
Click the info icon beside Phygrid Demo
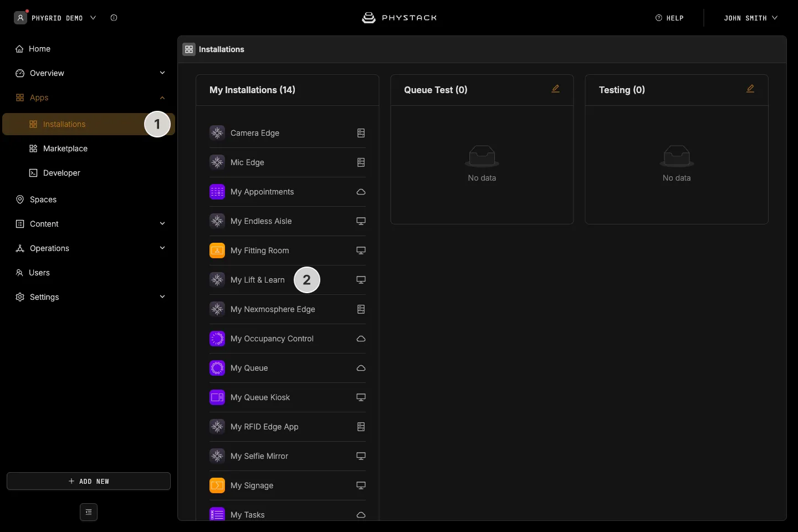point(114,18)
